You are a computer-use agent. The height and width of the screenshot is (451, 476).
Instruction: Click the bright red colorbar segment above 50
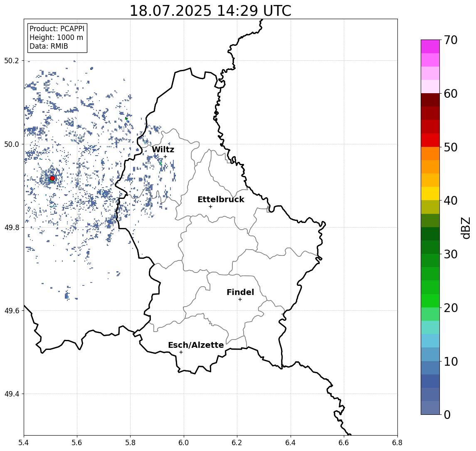click(430, 140)
